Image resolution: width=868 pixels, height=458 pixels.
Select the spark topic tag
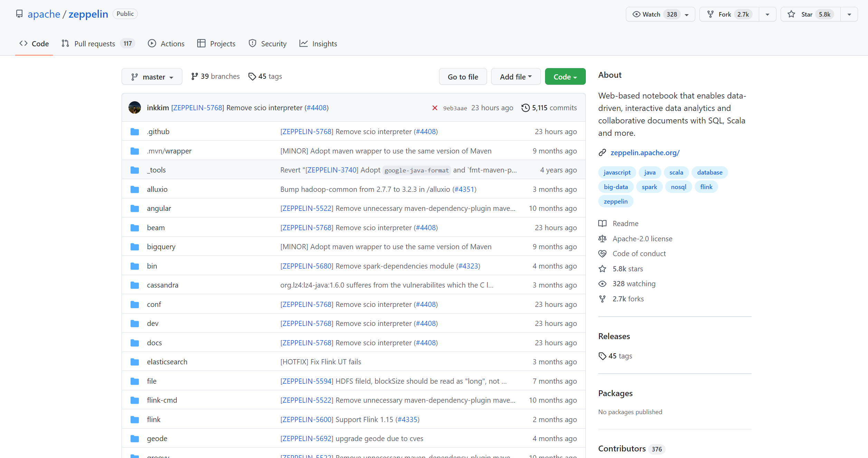tap(649, 187)
